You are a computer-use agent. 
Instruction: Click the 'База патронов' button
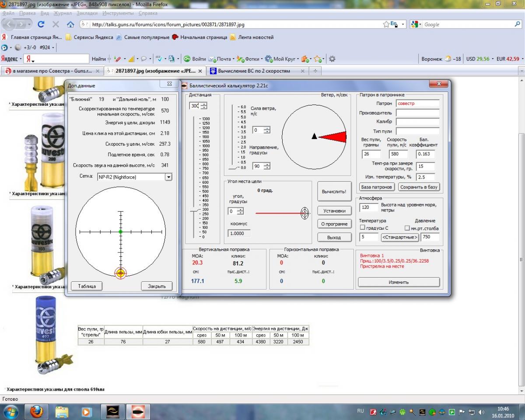377,187
